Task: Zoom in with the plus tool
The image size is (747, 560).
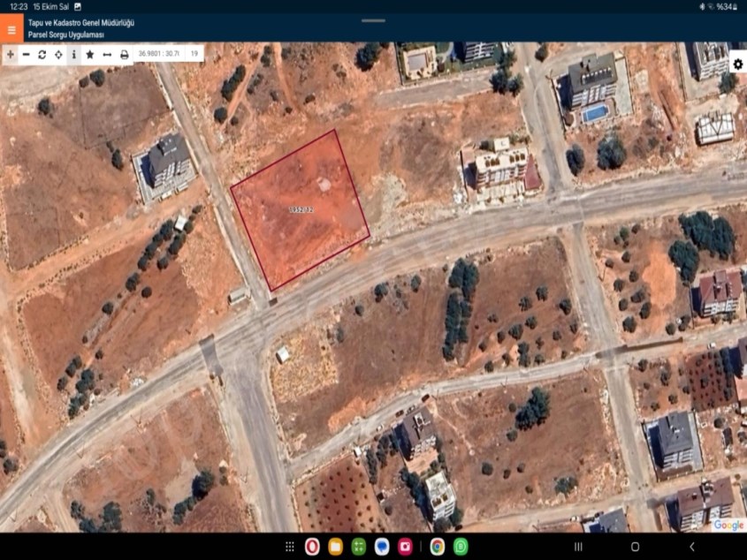Action: pyautogui.click(x=10, y=54)
